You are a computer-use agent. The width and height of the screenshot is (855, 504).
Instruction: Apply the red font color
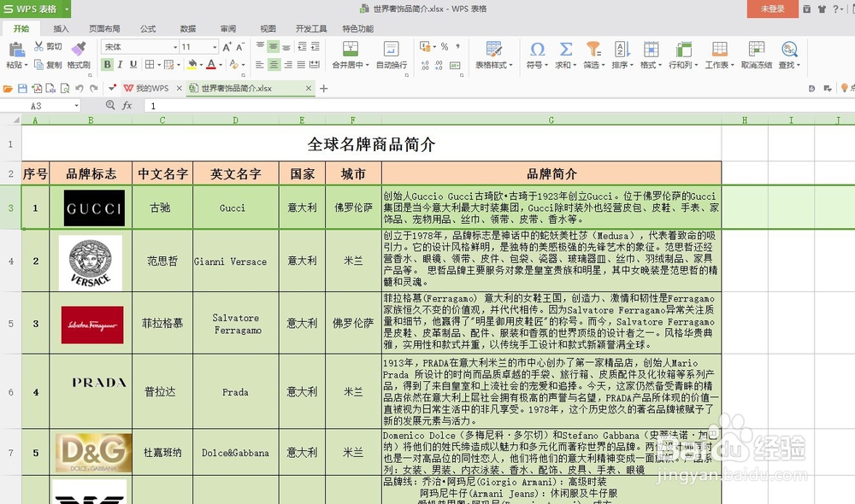pos(211,65)
